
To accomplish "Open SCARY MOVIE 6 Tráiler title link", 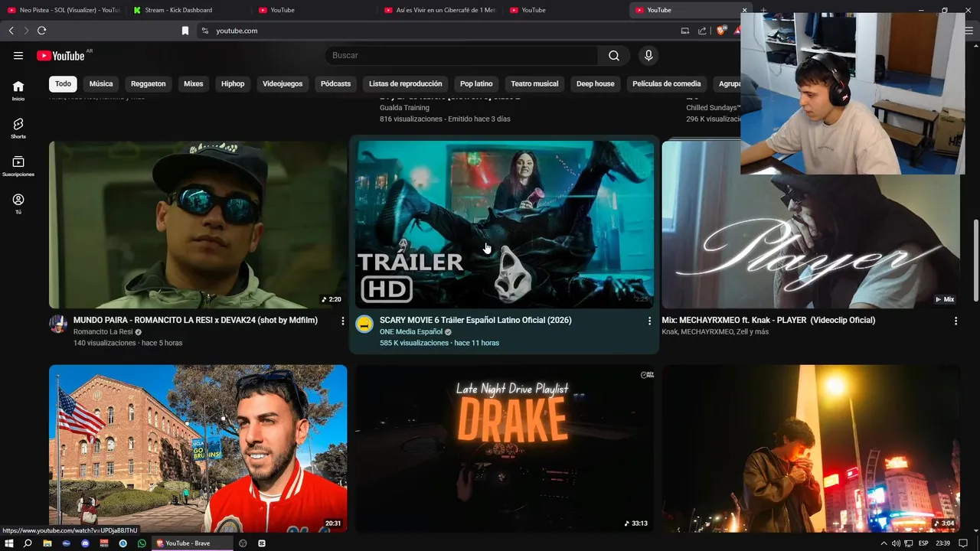I will (475, 321).
